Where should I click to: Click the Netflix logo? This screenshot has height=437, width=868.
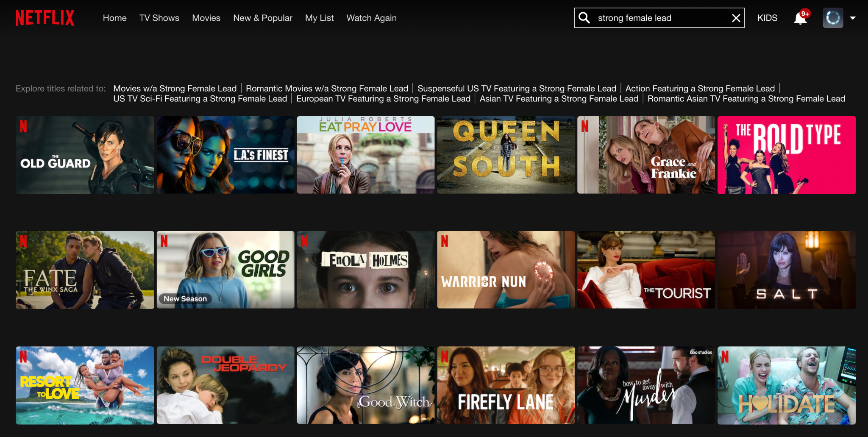[x=45, y=18]
